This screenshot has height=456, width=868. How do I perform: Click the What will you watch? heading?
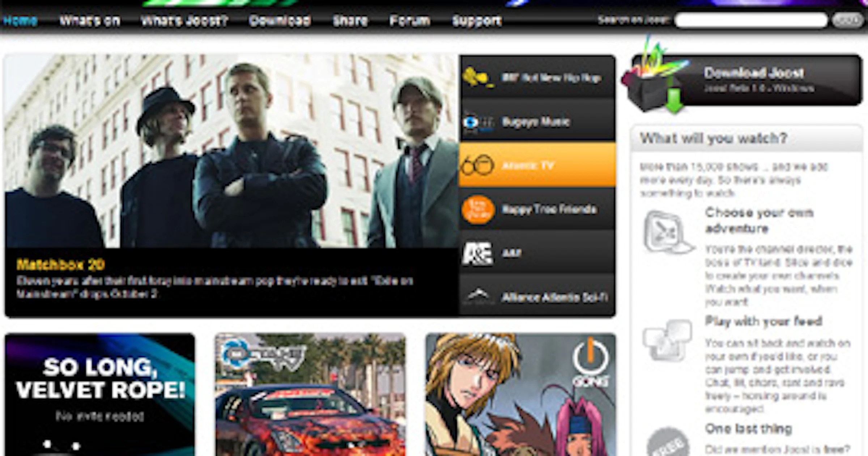[x=713, y=138]
